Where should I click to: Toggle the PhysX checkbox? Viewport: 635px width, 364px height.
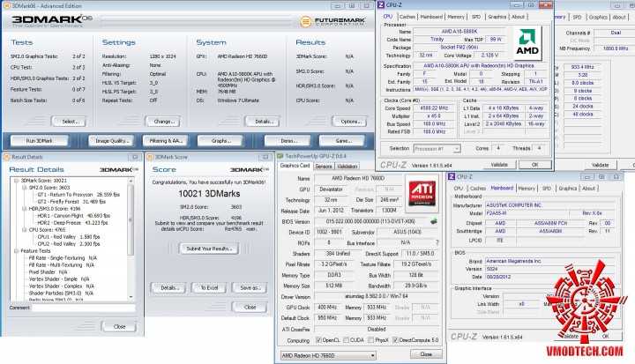coord(371,340)
